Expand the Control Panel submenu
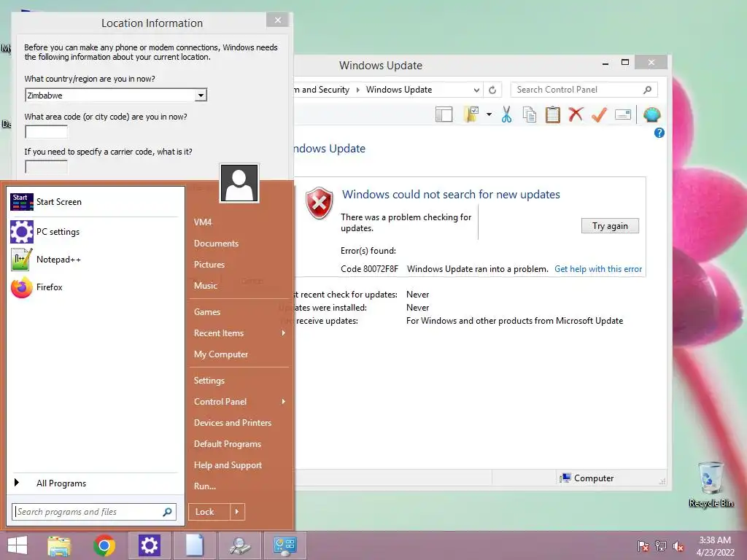The width and height of the screenshot is (747, 560). pyautogui.click(x=284, y=402)
